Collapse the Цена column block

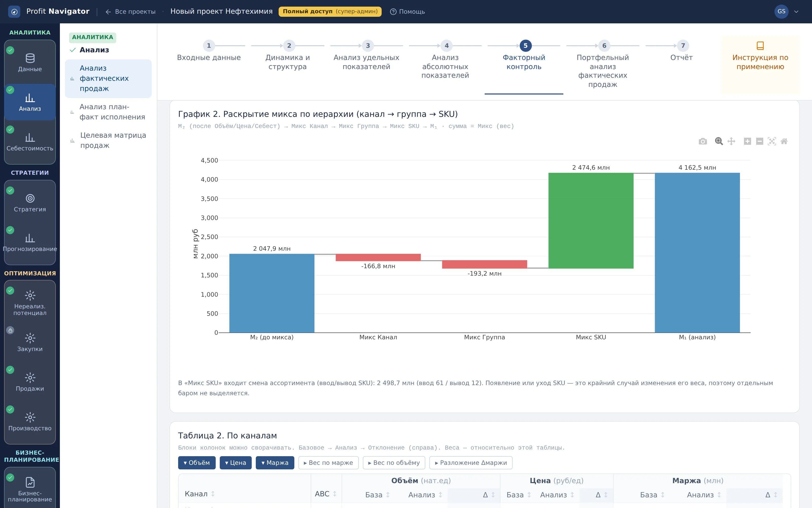click(x=235, y=463)
